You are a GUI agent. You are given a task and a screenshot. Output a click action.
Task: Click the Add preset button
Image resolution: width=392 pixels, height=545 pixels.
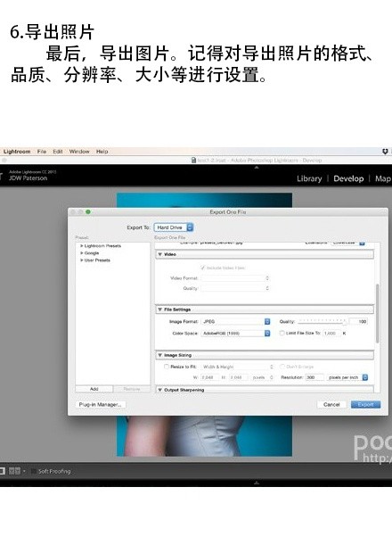coord(94,389)
